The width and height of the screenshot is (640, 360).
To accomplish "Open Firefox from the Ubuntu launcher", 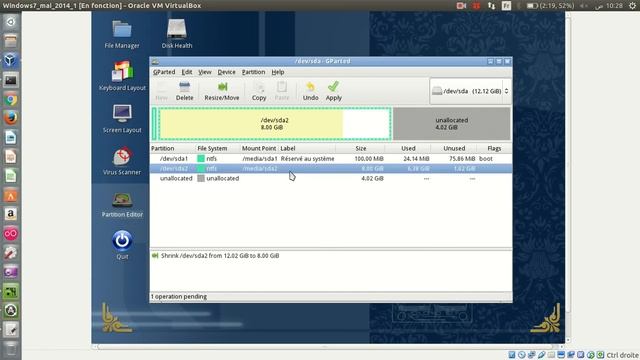I will [11, 118].
